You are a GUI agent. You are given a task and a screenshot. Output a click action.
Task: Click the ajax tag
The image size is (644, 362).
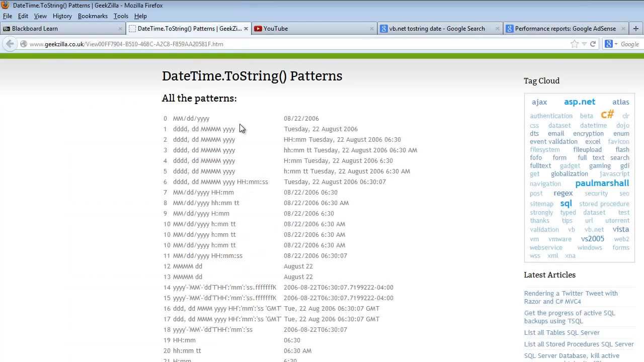click(539, 102)
